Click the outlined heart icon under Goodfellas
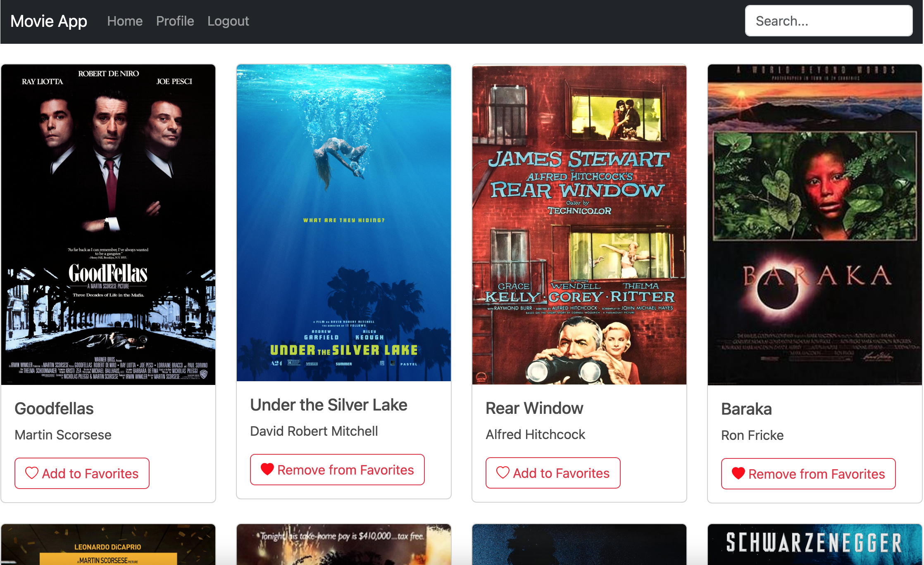The width and height of the screenshot is (924, 565). coord(32,473)
